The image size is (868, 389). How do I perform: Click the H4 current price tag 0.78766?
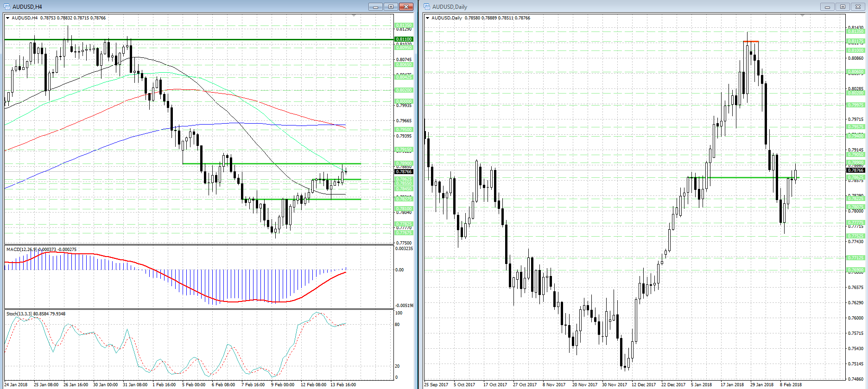click(404, 172)
